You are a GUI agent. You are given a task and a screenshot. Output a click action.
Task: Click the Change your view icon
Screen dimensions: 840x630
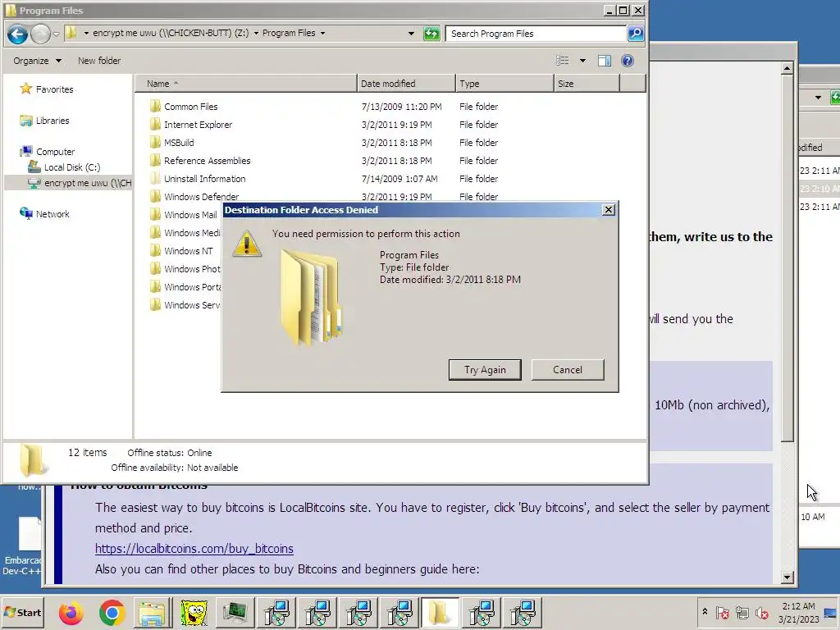[x=563, y=61]
